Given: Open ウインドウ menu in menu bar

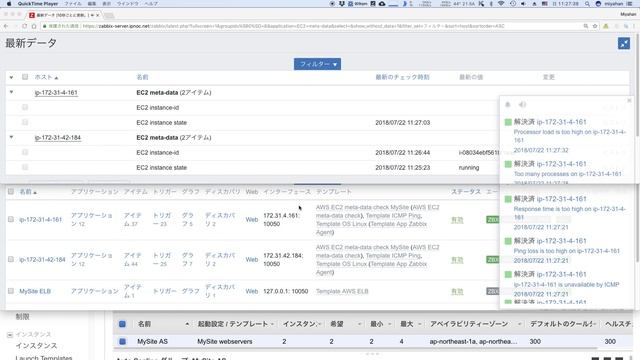Looking at the screenshot, I should tap(128, 4).
